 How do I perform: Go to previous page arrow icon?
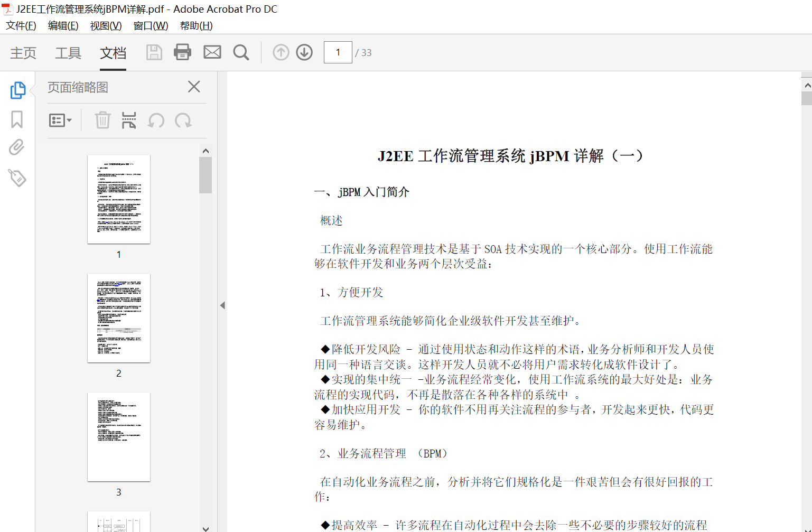tap(281, 52)
